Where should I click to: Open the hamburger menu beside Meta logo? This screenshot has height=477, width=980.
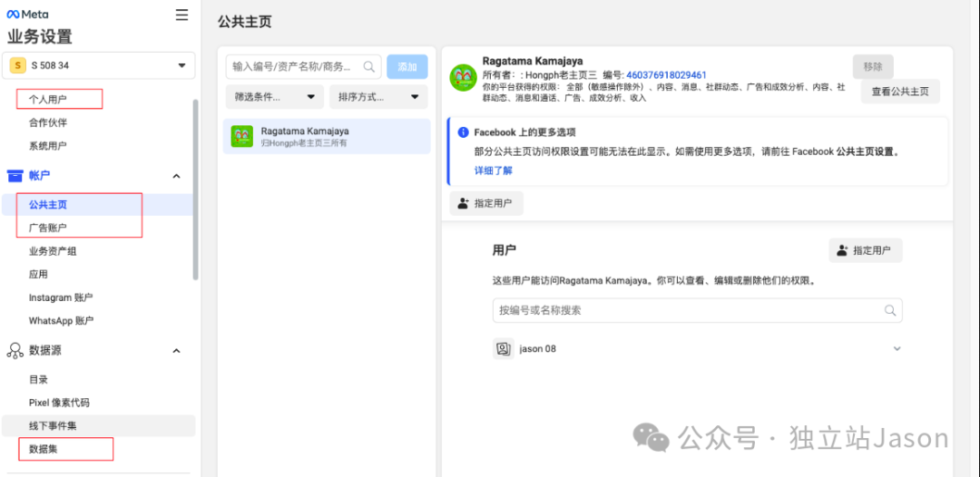181,15
